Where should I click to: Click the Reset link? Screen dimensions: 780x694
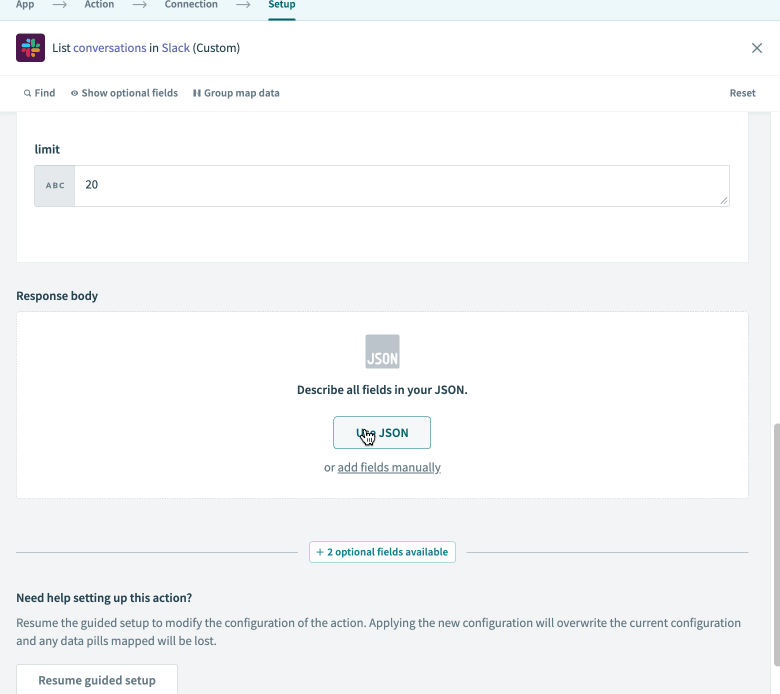pos(742,93)
